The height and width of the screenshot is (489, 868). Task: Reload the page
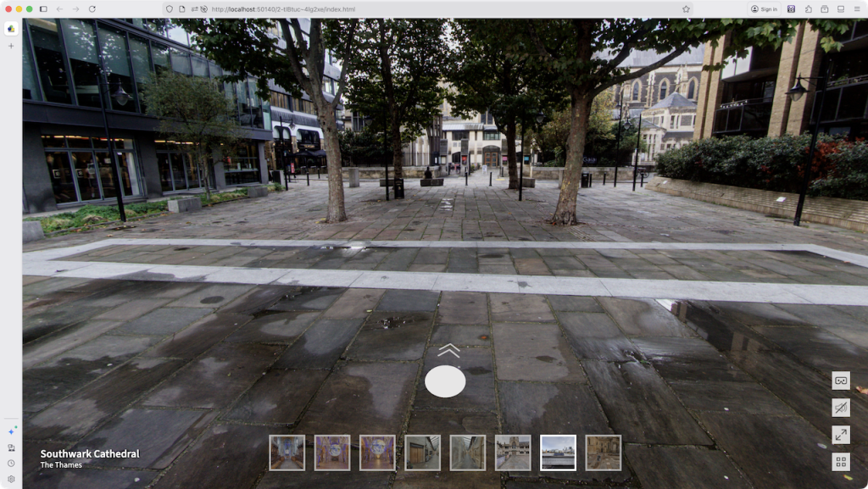pyautogui.click(x=92, y=9)
